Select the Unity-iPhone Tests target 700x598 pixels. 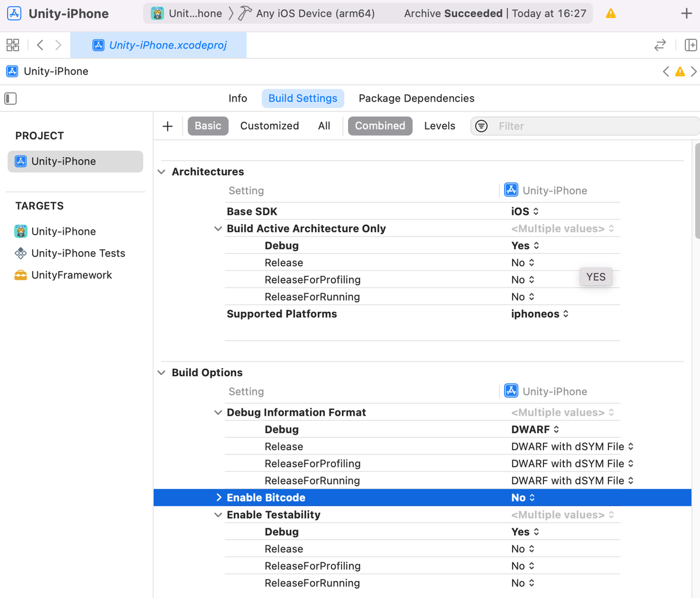click(78, 253)
